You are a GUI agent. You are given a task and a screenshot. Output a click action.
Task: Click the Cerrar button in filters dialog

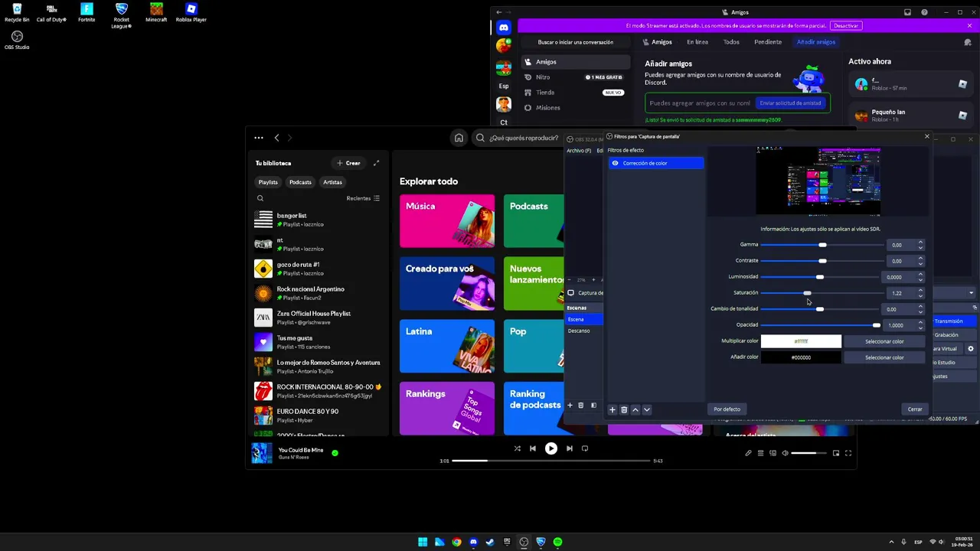coord(915,409)
